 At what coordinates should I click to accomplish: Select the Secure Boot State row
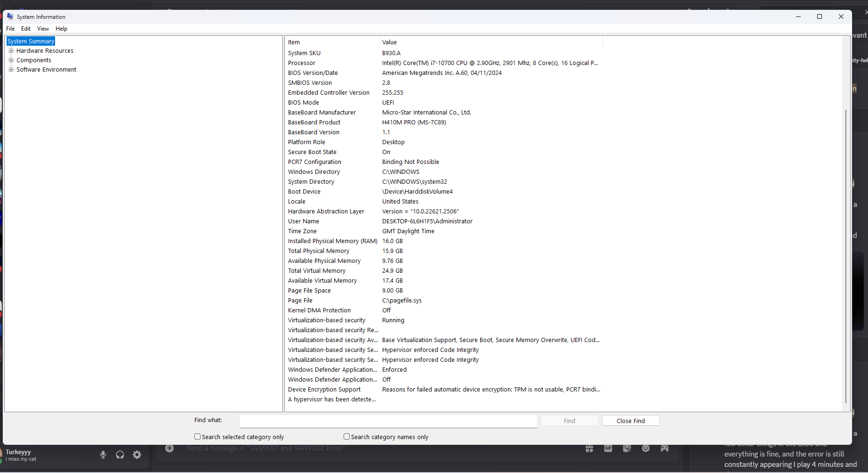[443, 152]
